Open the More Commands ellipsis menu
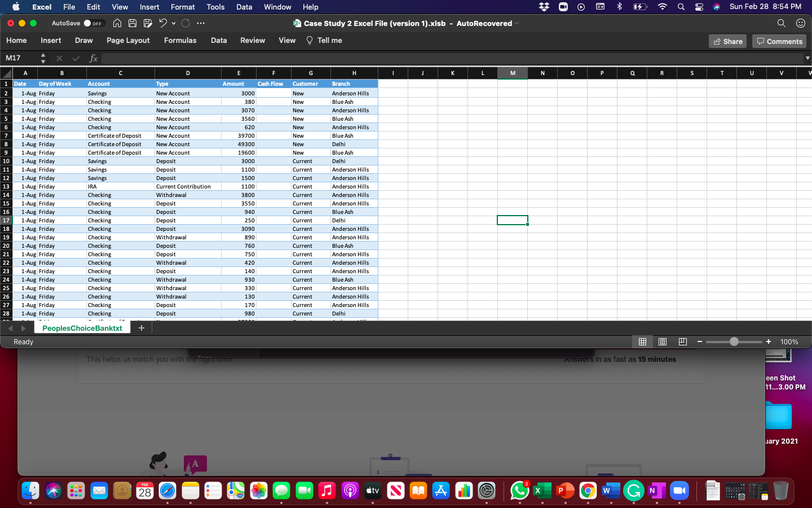812x508 pixels. pyautogui.click(x=201, y=23)
